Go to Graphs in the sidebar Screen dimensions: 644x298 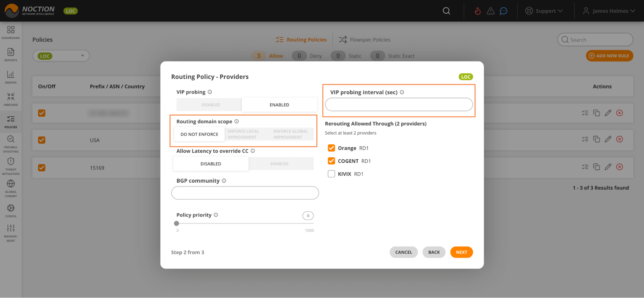click(x=11, y=77)
